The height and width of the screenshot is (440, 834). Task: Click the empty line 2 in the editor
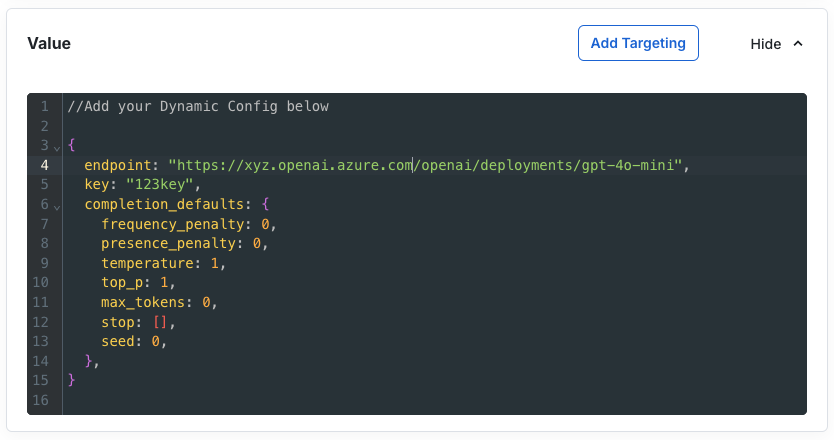(x=433, y=126)
